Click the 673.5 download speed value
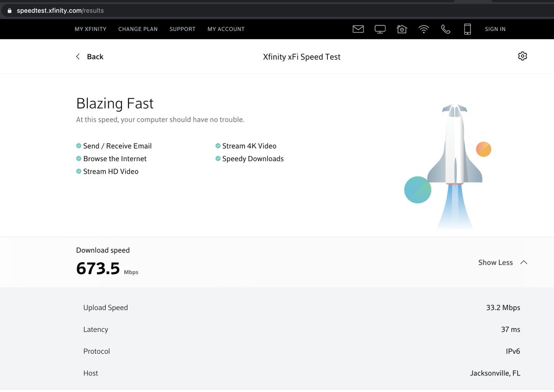Image resolution: width=554 pixels, height=392 pixels. tap(98, 268)
